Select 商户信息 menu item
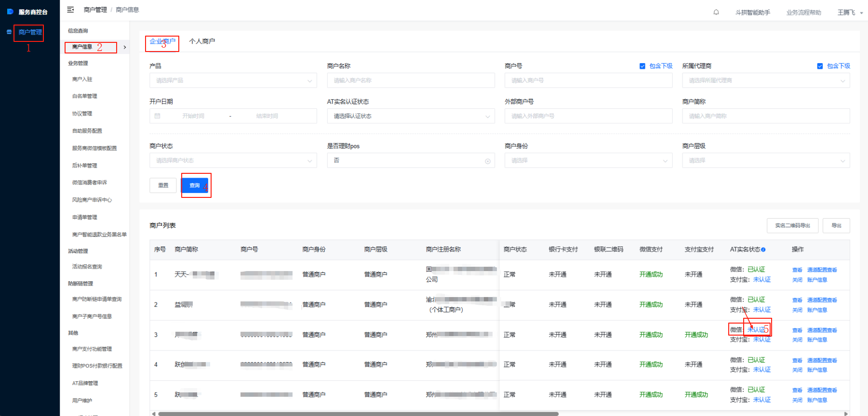Image resolution: width=868 pixels, height=416 pixels. pyautogui.click(x=82, y=47)
